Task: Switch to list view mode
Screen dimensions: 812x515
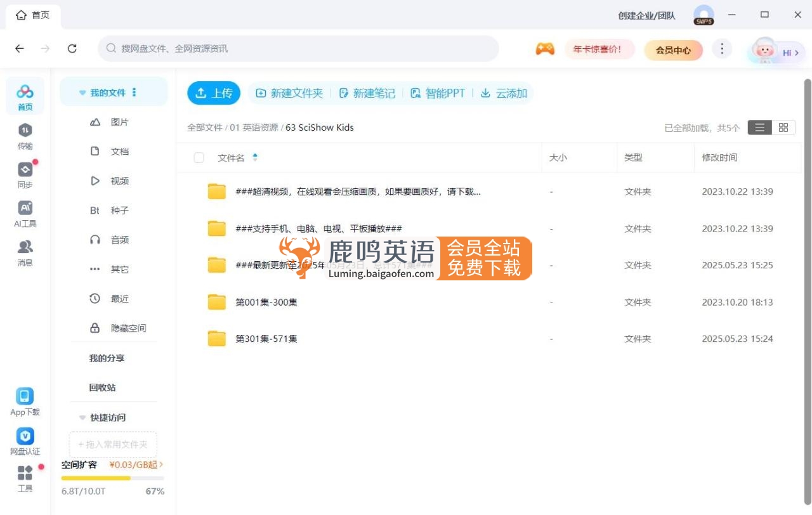Action: 759,127
